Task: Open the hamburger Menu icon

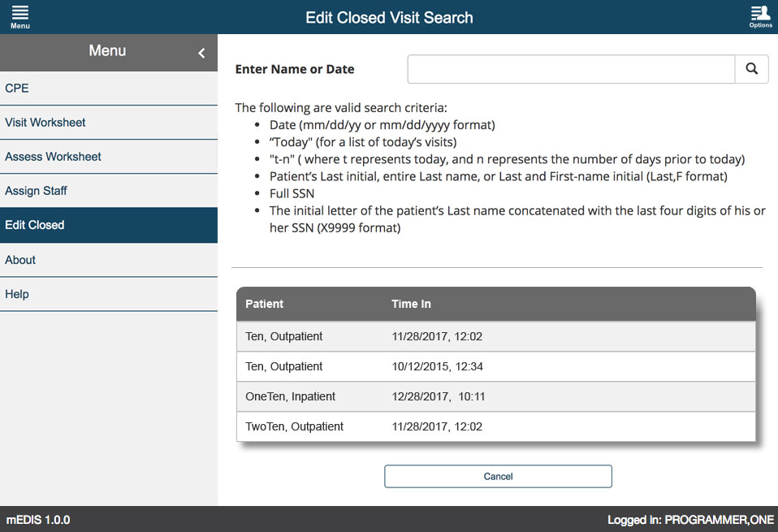Action: (19, 17)
